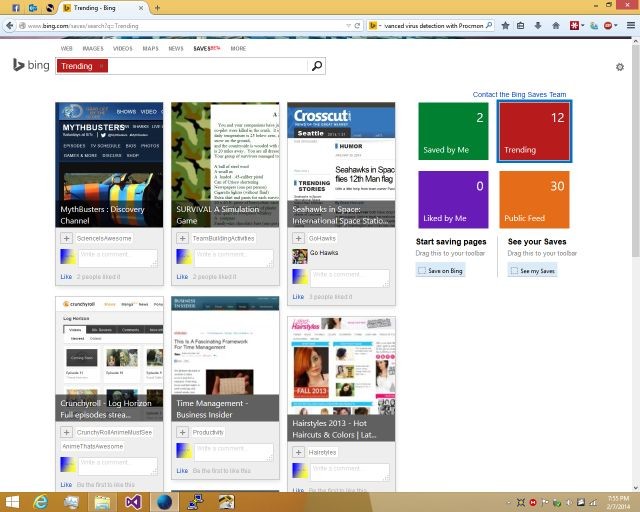This screenshot has height=512, width=640.
Task: Open the SURVIVAL A Simulation Game thumbnail
Action: click(225, 165)
